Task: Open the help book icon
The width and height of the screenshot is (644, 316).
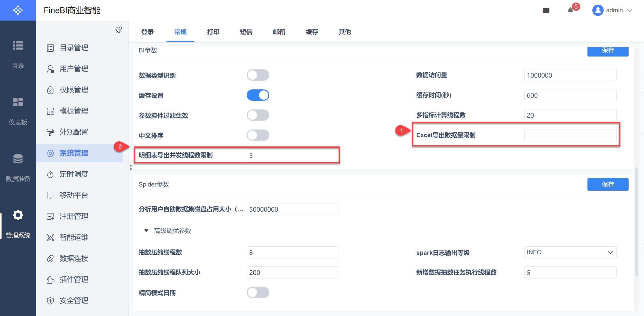Action: [x=546, y=11]
